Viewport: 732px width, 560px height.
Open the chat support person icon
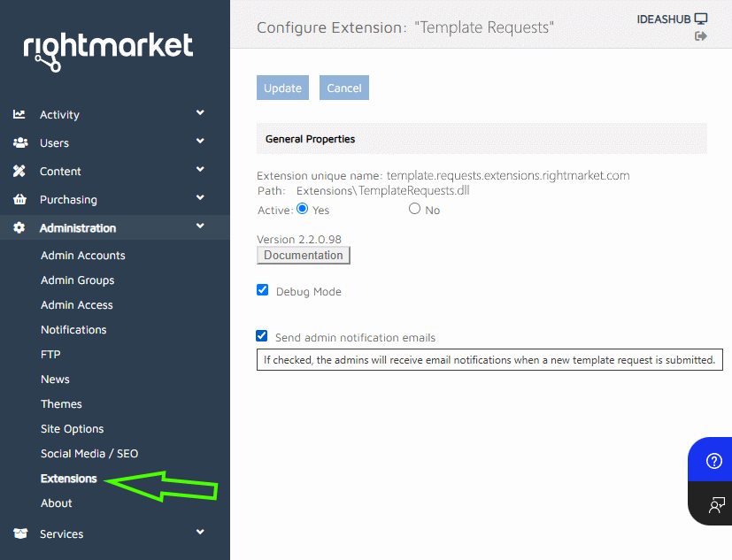(x=717, y=504)
